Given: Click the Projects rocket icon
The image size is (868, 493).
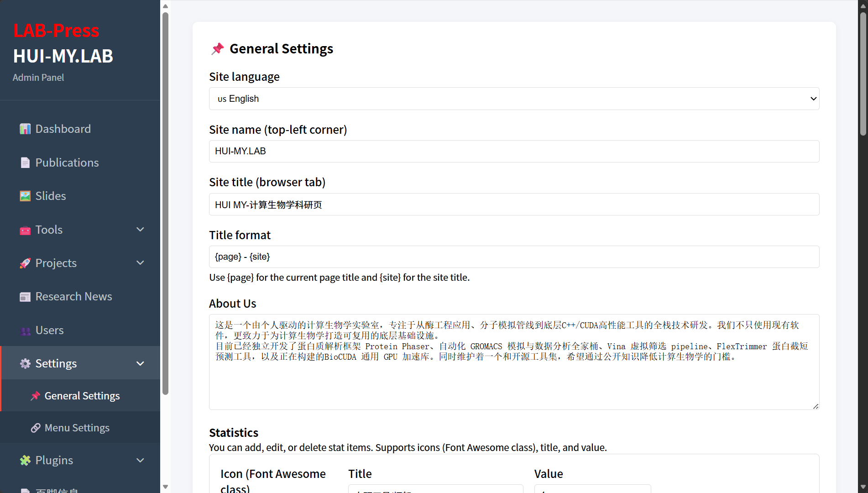Looking at the screenshot, I should pyautogui.click(x=25, y=263).
